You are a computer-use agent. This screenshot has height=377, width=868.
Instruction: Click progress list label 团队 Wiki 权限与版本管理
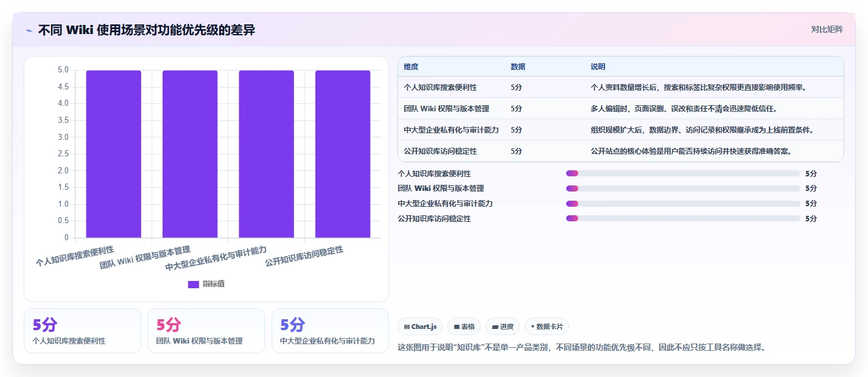441,188
